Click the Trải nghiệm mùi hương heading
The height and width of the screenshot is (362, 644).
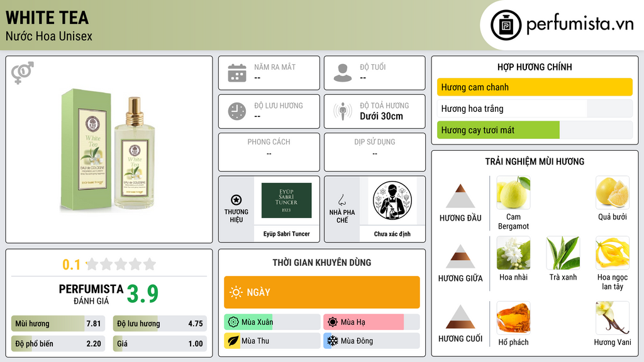[x=535, y=162]
